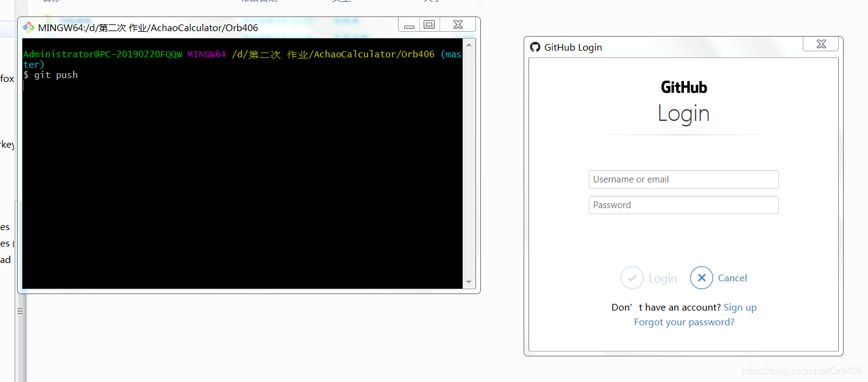Click the MINGW64 window title text
The height and width of the screenshot is (382, 868).
pyautogui.click(x=148, y=27)
